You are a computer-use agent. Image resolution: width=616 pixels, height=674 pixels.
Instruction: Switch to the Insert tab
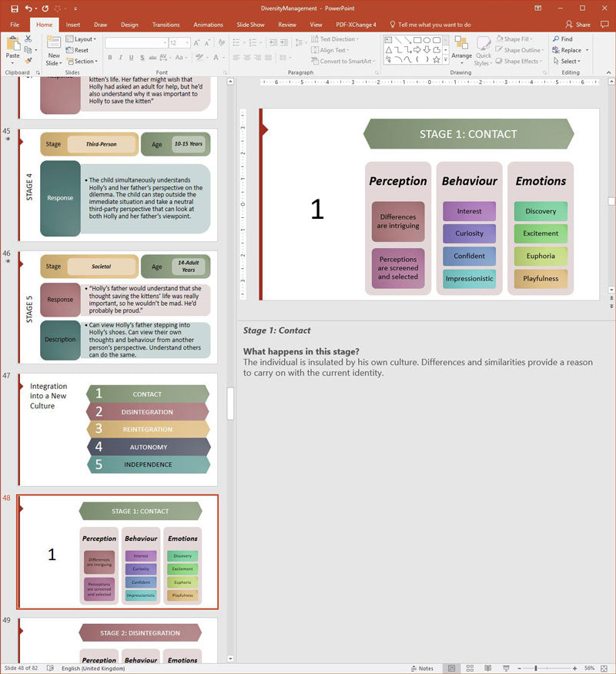tap(73, 25)
